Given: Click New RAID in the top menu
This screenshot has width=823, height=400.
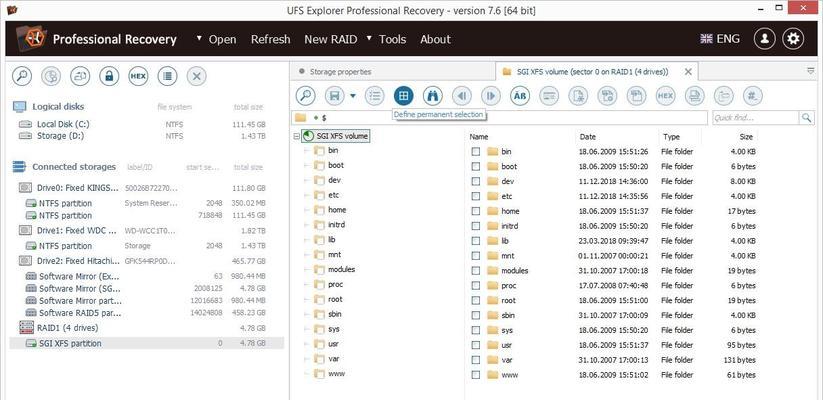Looking at the screenshot, I should (x=331, y=39).
